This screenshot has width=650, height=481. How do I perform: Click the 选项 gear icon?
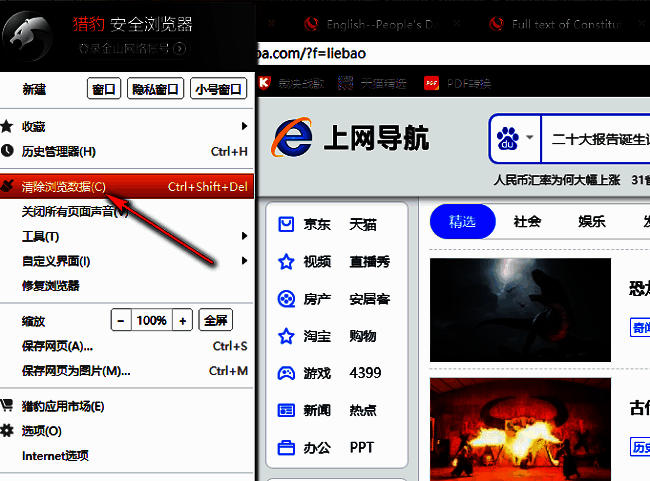tap(8, 431)
